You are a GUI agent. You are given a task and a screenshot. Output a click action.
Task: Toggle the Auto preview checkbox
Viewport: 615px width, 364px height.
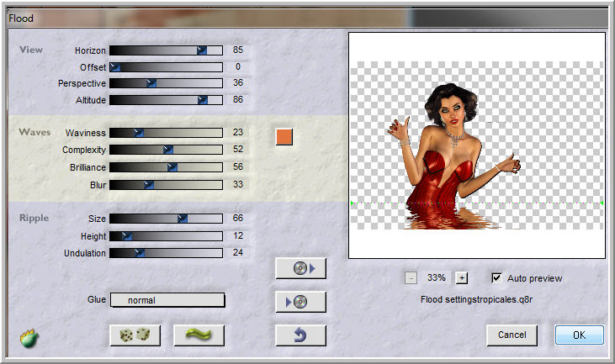click(x=496, y=277)
